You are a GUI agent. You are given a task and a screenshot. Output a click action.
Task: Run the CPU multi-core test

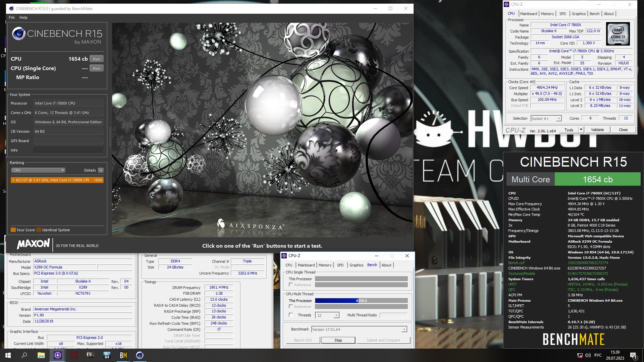[x=96, y=59]
